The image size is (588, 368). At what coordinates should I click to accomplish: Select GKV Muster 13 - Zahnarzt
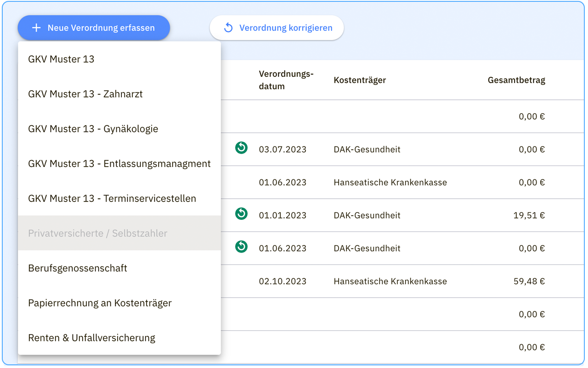[x=85, y=94]
